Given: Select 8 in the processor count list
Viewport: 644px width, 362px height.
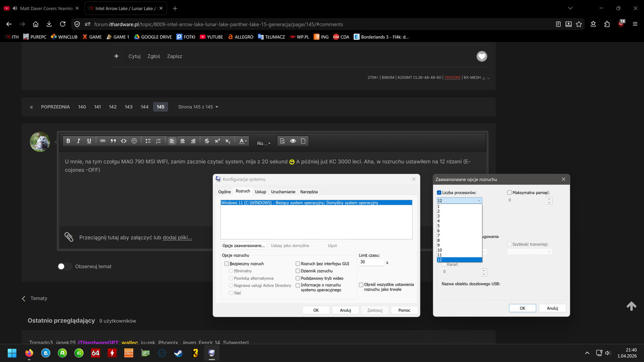Looking at the screenshot, I should pos(459,240).
